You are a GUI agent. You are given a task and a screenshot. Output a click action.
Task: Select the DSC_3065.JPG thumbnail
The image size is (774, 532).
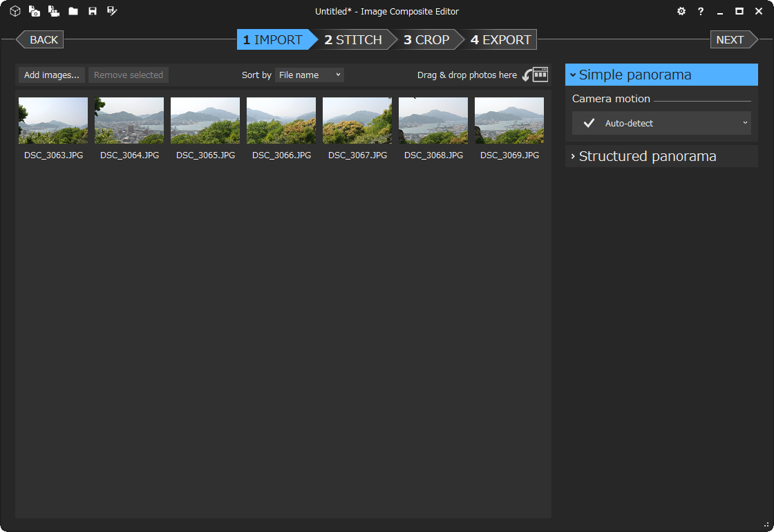pos(205,120)
